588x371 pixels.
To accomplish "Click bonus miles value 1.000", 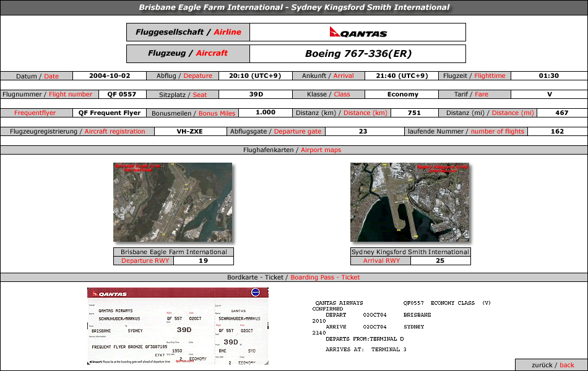I will [x=266, y=113].
